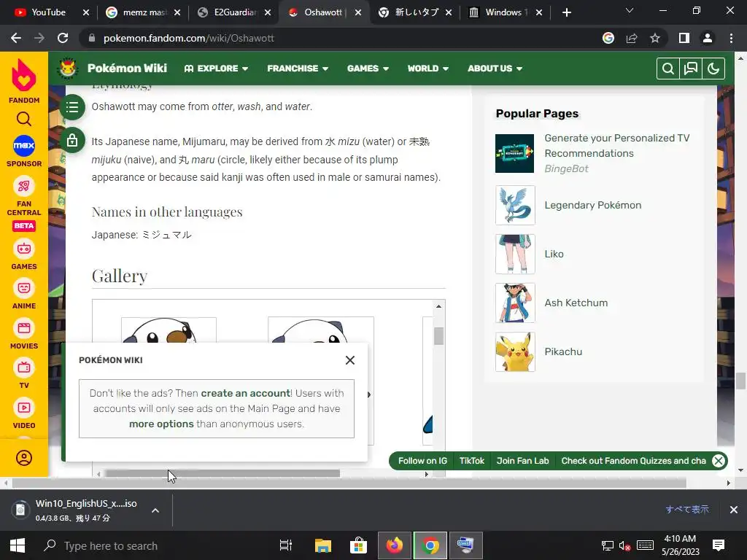This screenshot has height=560, width=747.
Task: Open TV section in Fandom sidebar
Action: (x=24, y=374)
